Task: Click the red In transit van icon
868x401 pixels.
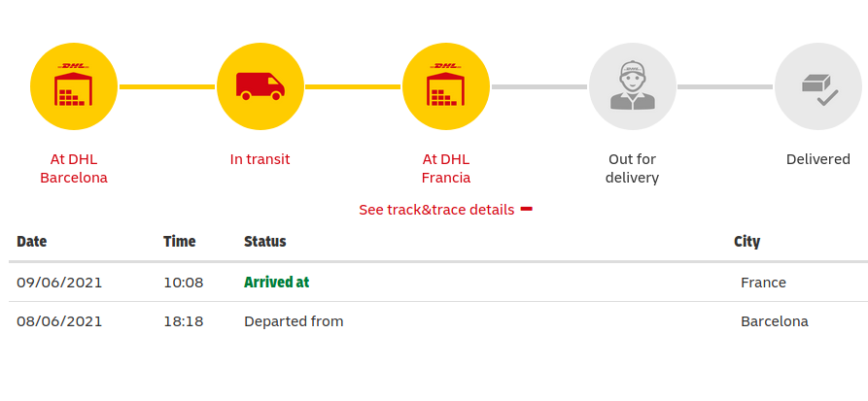Action: (260, 86)
